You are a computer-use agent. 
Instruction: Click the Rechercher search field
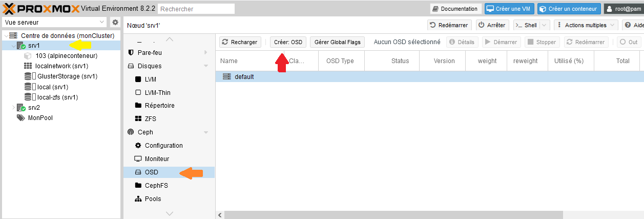point(196,9)
